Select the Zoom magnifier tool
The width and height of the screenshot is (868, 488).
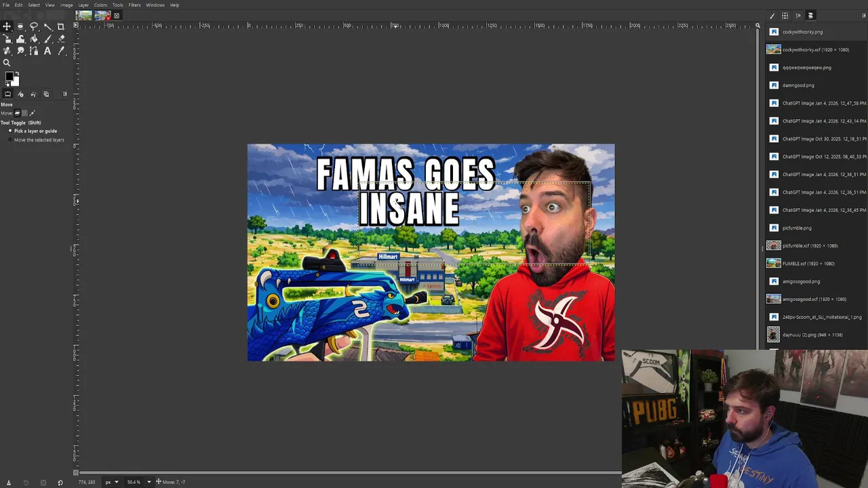pos(7,63)
